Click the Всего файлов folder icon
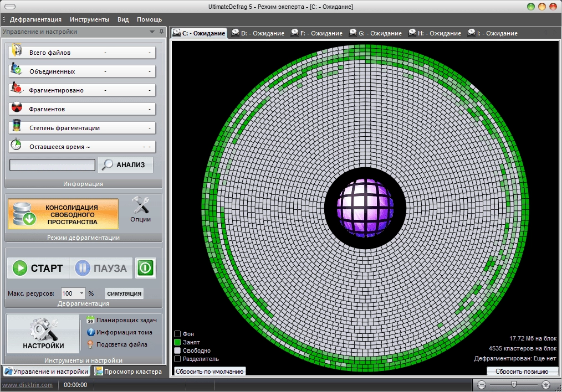The height and width of the screenshot is (392, 562). click(17, 51)
